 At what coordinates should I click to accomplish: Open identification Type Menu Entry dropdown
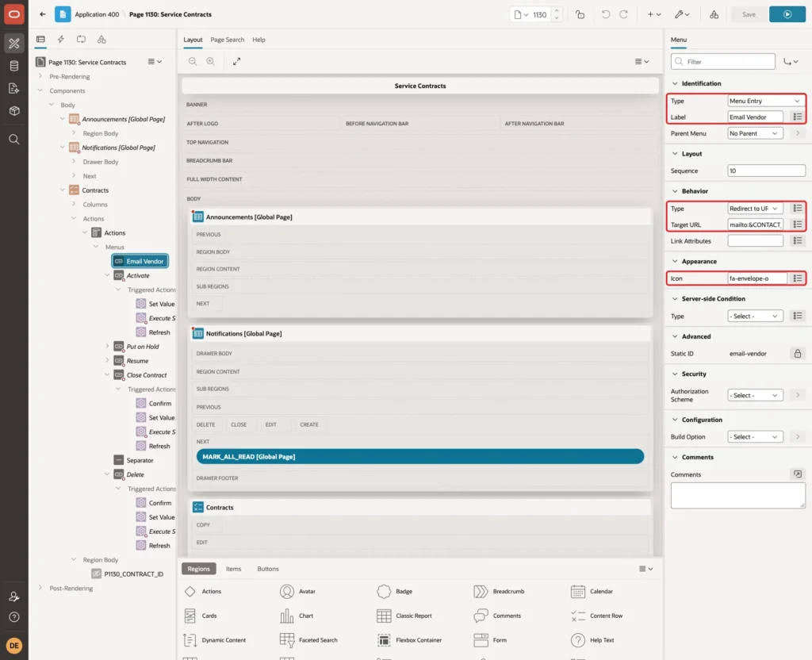click(766, 101)
